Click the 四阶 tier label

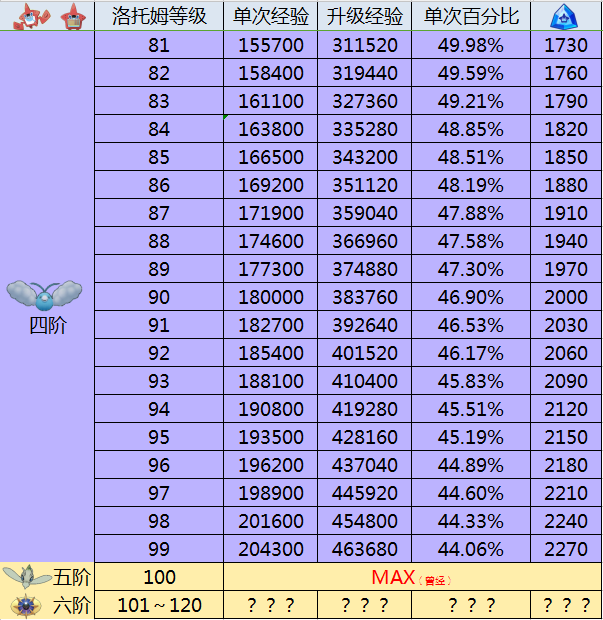point(47,326)
